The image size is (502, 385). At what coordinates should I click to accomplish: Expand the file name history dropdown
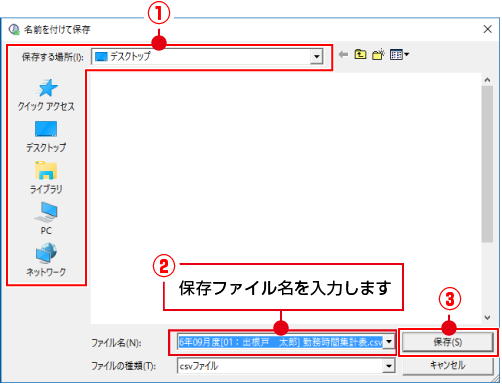click(x=389, y=342)
